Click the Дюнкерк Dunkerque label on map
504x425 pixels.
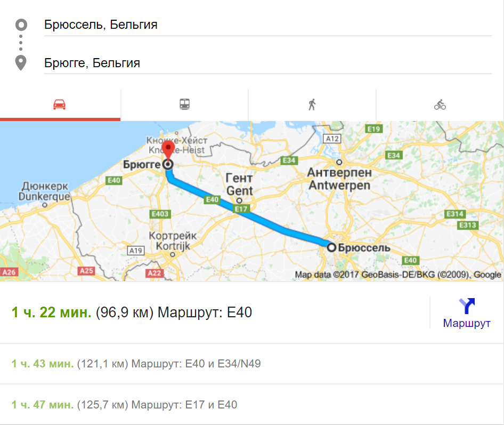click(x=44, y=191)
